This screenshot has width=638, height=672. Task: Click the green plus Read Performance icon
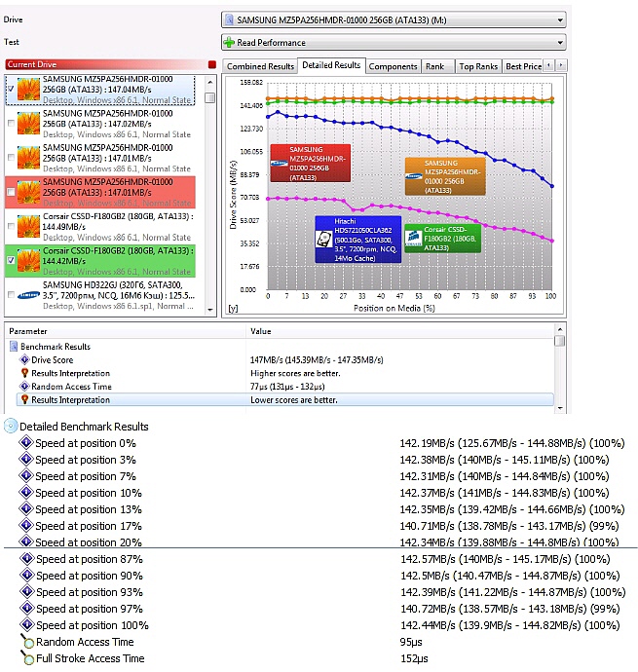[230, 43]
